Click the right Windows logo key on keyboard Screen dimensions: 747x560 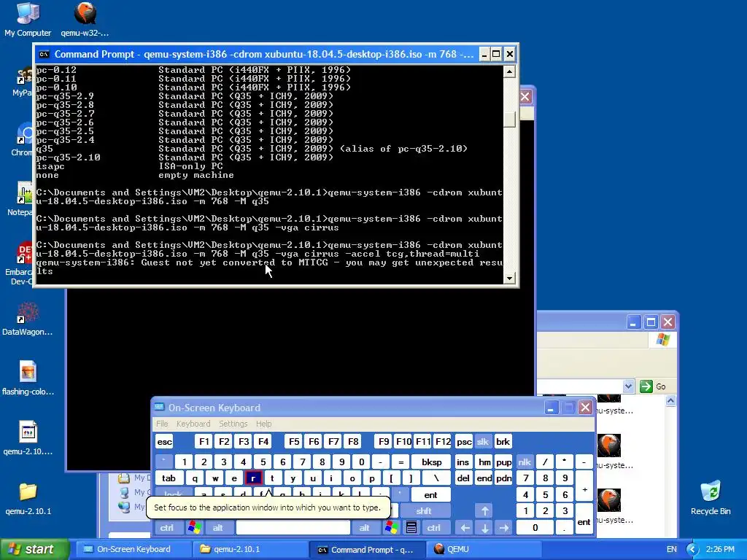coord(392,528)
